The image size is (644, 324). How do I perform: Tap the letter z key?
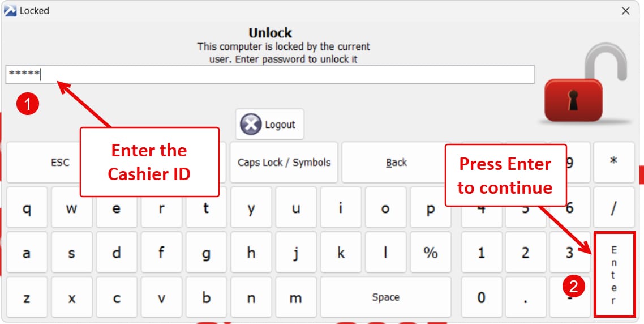tap(27, 298)
